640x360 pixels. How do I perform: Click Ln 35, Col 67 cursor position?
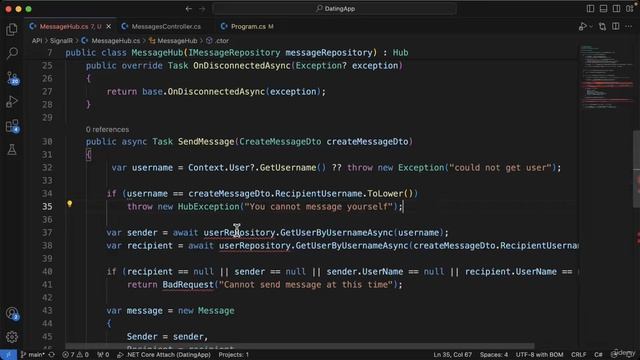[x=453, y=355]
